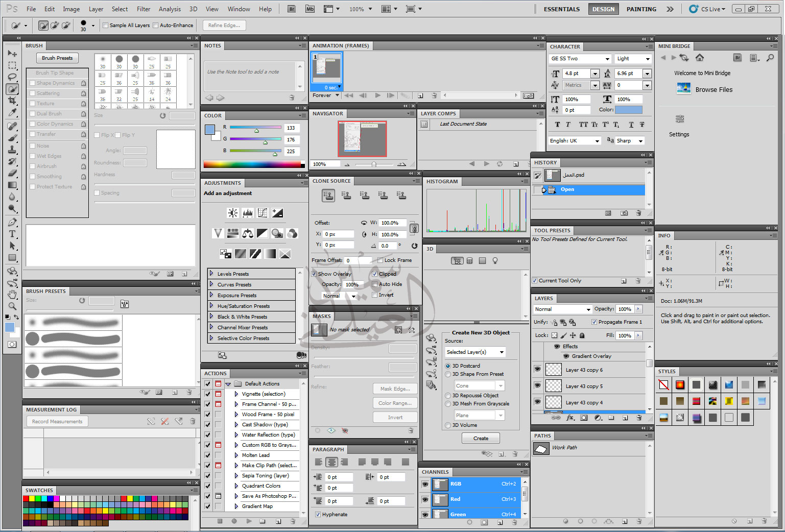This screenshot has width=785, height=532.
Task: Enable the Auto-Enhance checkbox
Action: click(x=156, y=26)
